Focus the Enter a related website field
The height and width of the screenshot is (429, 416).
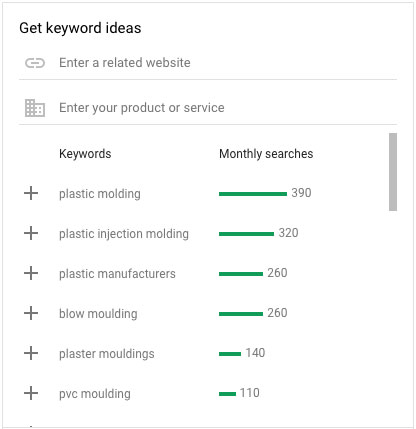pyautogui.click(x=208, y=63)
